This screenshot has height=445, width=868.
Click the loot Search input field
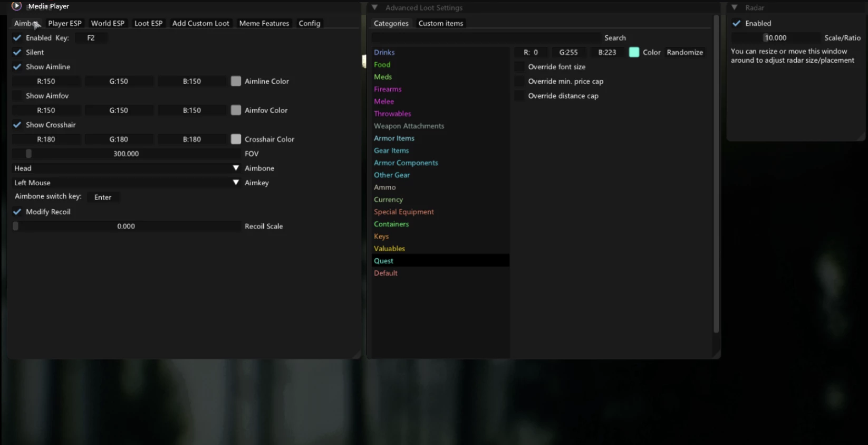(x=486, y=38)
